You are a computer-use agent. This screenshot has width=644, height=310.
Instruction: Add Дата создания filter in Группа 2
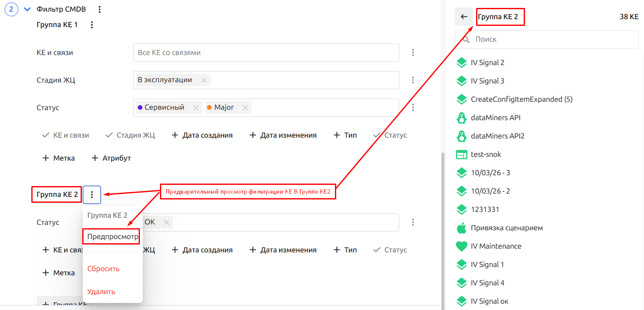pos(202,250)
